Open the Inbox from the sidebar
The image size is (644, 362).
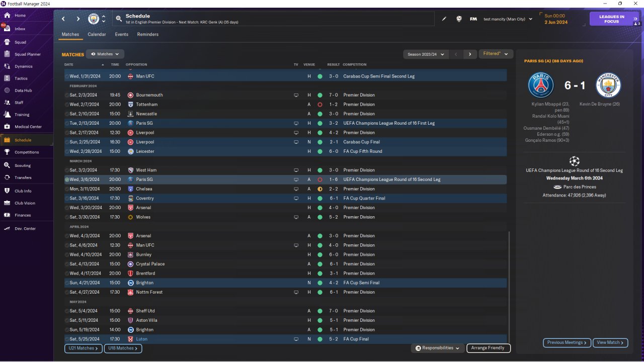(x=20, y=29)
